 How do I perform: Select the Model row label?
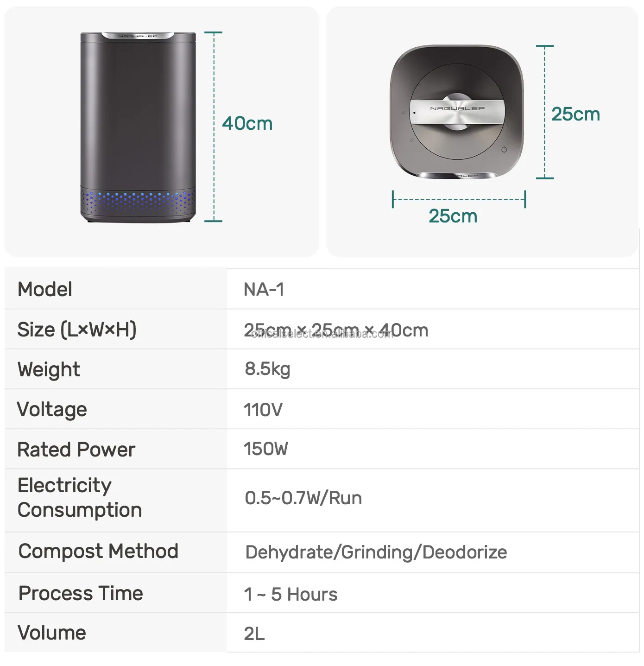coord(45,289)
